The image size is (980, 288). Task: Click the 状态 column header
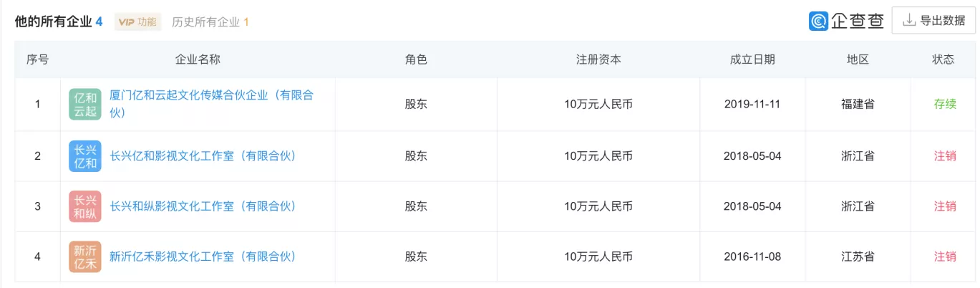[x=943, y=59]
